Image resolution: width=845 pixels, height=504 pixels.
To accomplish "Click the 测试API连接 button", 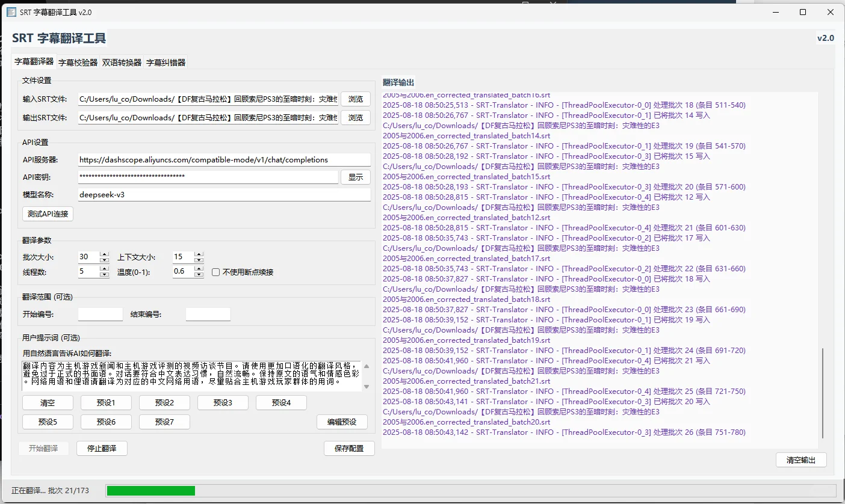I will [48, 214].
